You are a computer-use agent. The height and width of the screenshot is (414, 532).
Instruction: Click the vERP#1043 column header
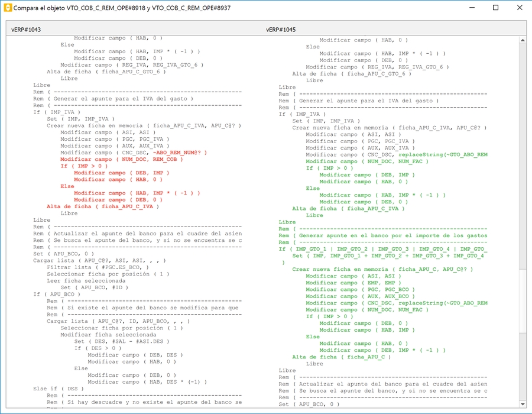pyautogui.click(x=26, y=29)
